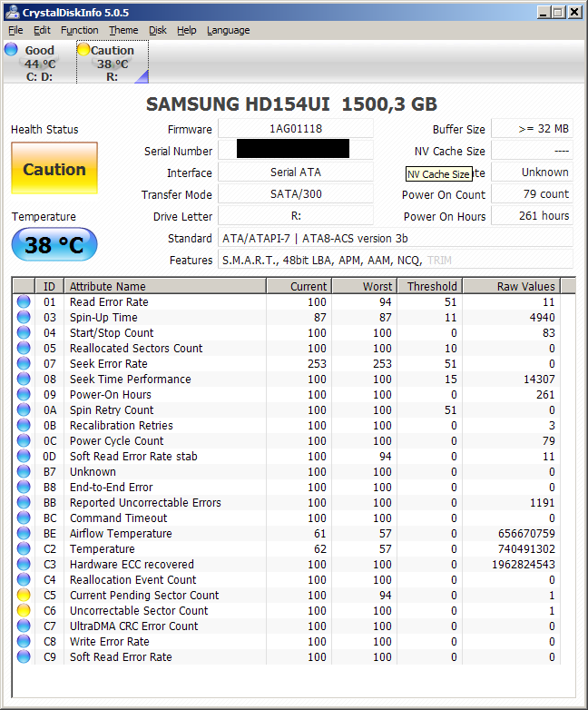Viewport: 588px width, 710px height.
Task: Click the raw value 1962824543
Action: point(524,564)
